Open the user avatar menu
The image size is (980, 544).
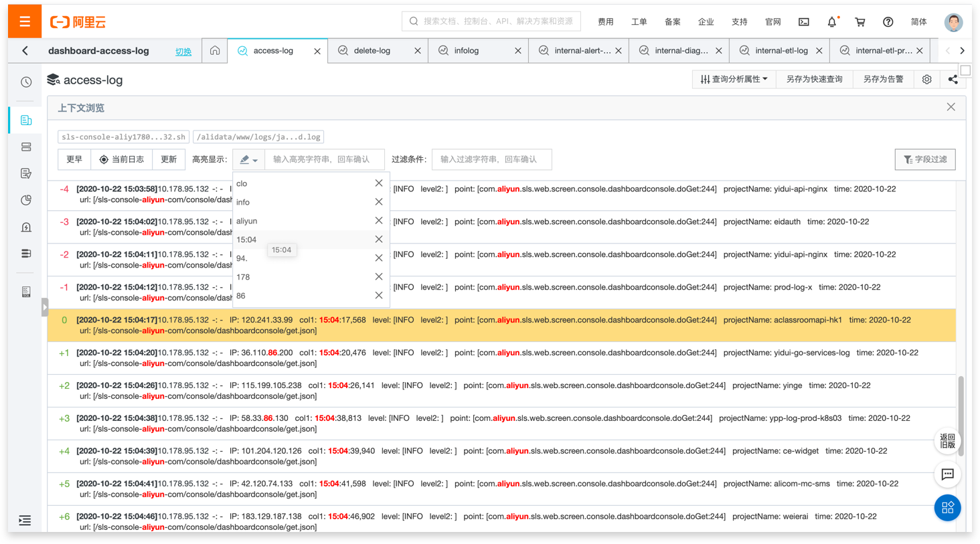pyautogui.click(x=953, y=22)
